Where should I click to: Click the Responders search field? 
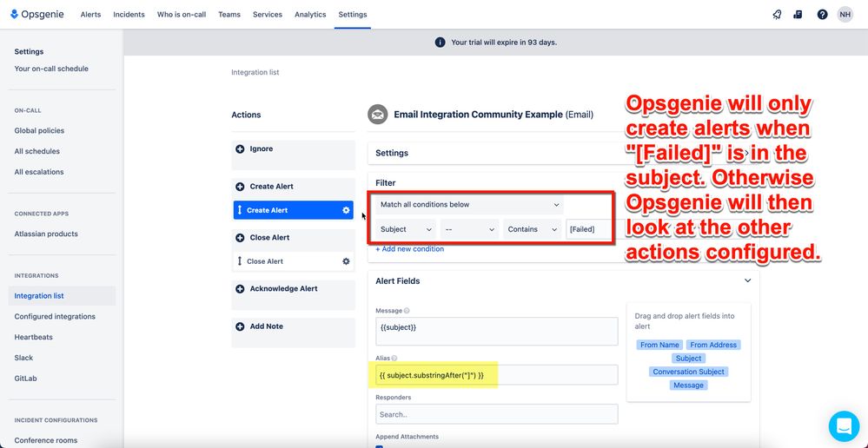click(496, 414)
